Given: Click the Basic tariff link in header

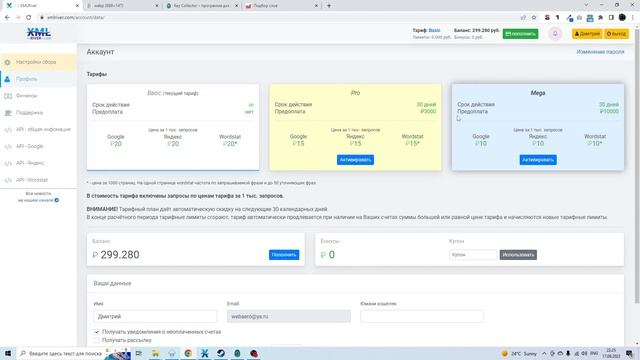Looking at the screenshot, I should point(434,30).
